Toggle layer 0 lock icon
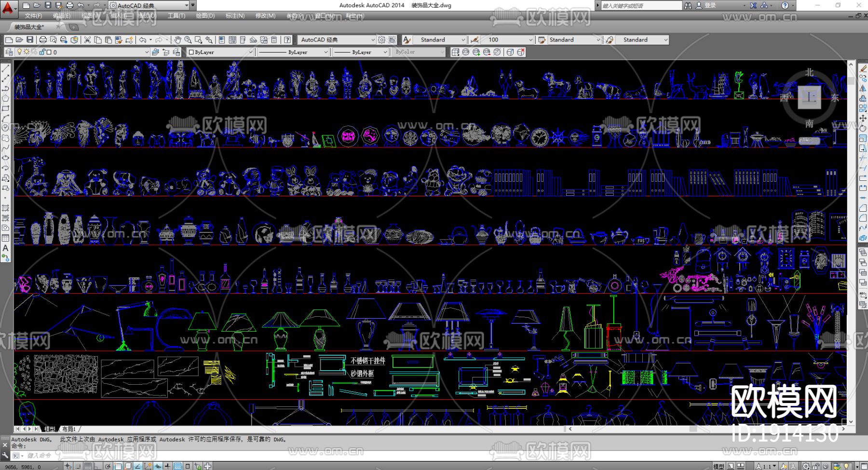868x470 pixels. pyautogui.click(x=42, y=52)
